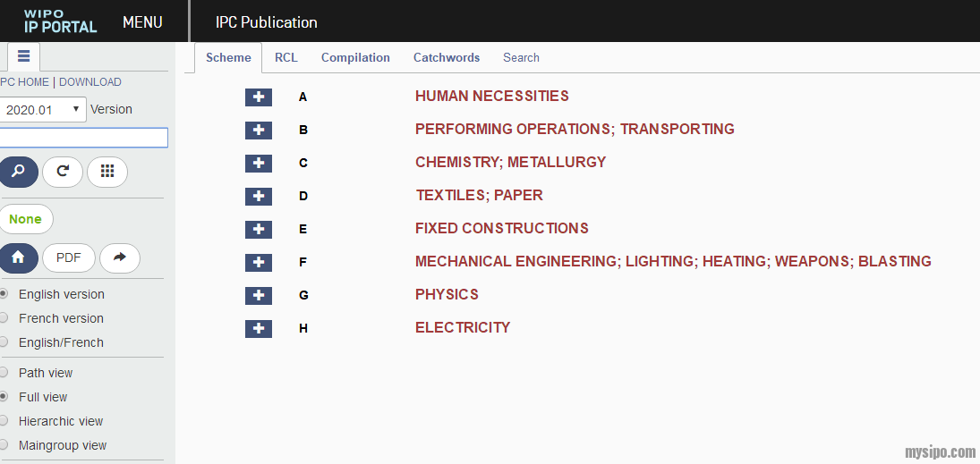The width and height of the screenshot is (980, 464).
Task: Open the grid of dots icon
Action: pos(107,172)
